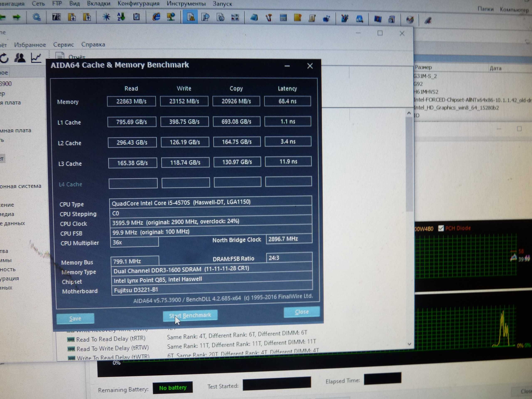Screen dimensions: 532x399
Task: Select the H61MHVS2 file entry
Action: [x=426, y=92]
